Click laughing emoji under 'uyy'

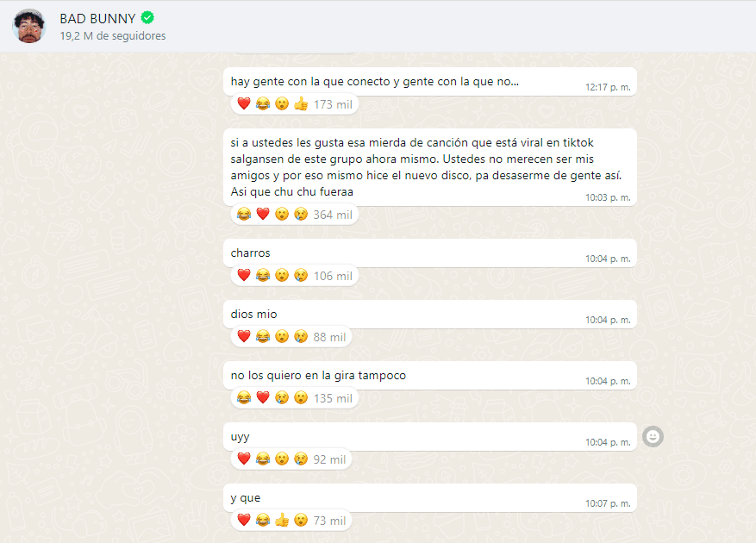[x=263, y=459]
